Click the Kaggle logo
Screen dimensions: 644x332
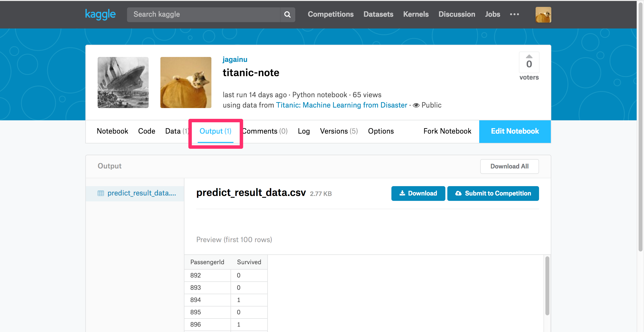click(100, 14)
